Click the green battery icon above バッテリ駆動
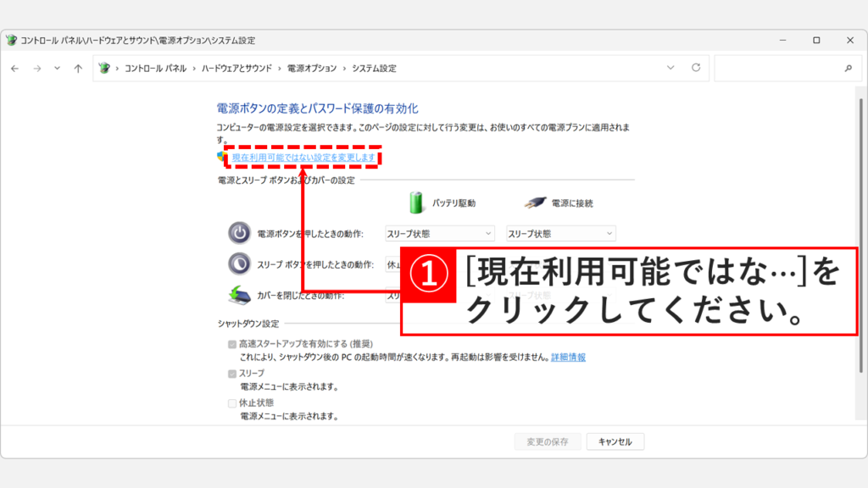The image size is (868, 488). 415,202
